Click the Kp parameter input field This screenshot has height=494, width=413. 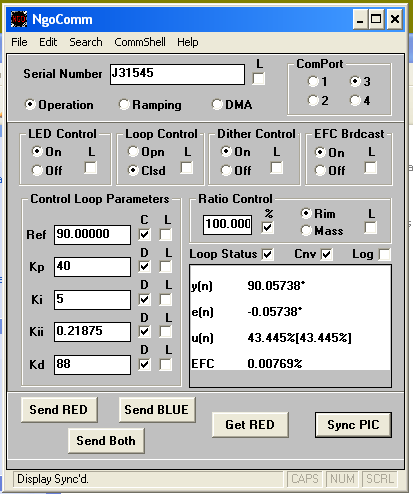[92, 266]
